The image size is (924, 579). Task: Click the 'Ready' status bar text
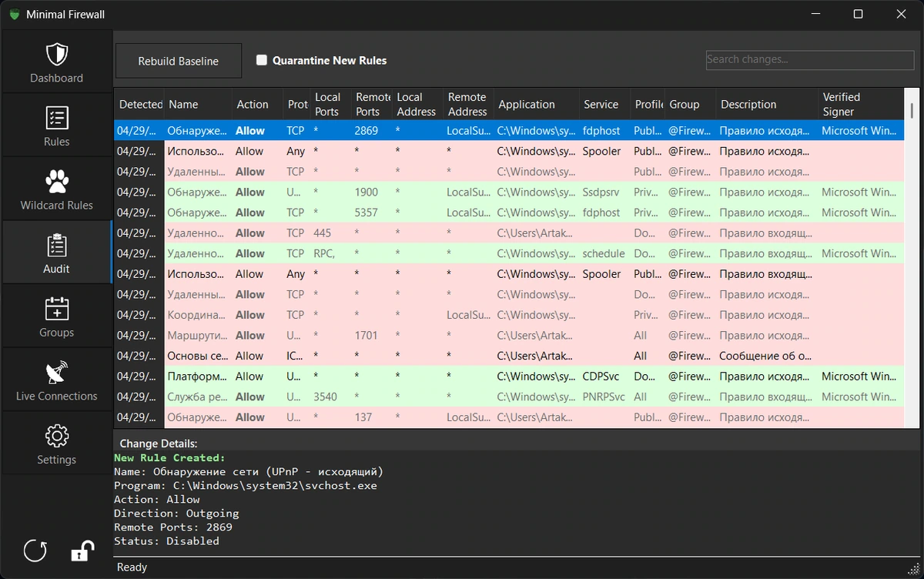132,567
